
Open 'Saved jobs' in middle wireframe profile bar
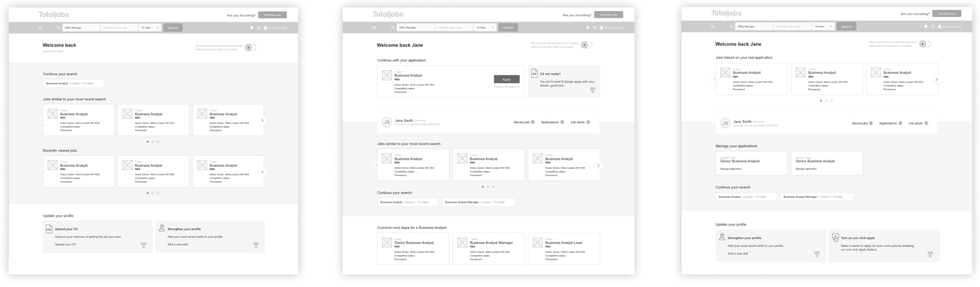click(x=523, y=122)
